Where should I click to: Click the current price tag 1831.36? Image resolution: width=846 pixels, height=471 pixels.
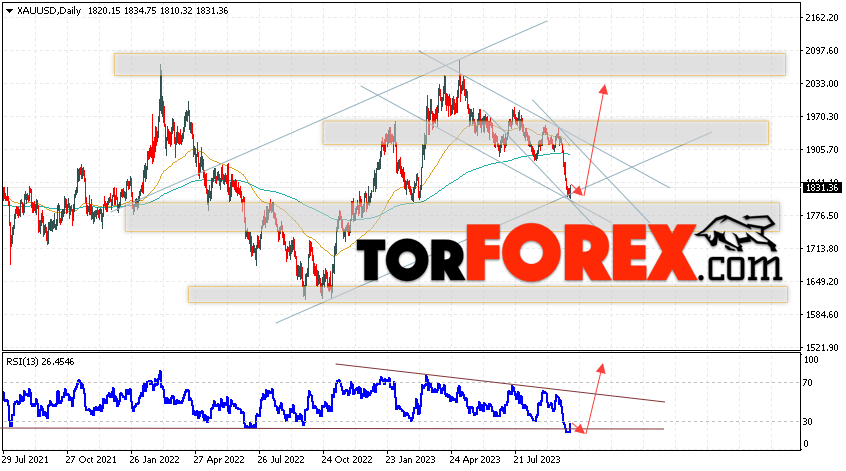(x=822, y=188)
